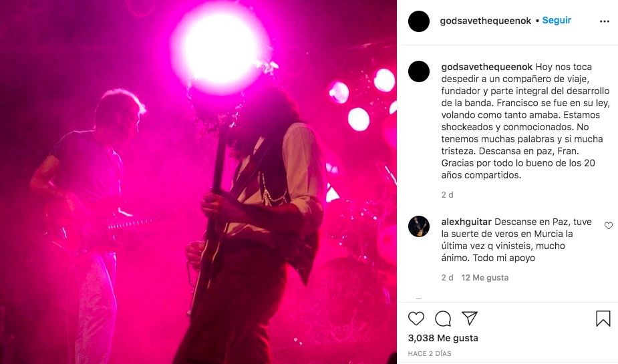Open godsavethequeenok username in caption

point(487,67)
